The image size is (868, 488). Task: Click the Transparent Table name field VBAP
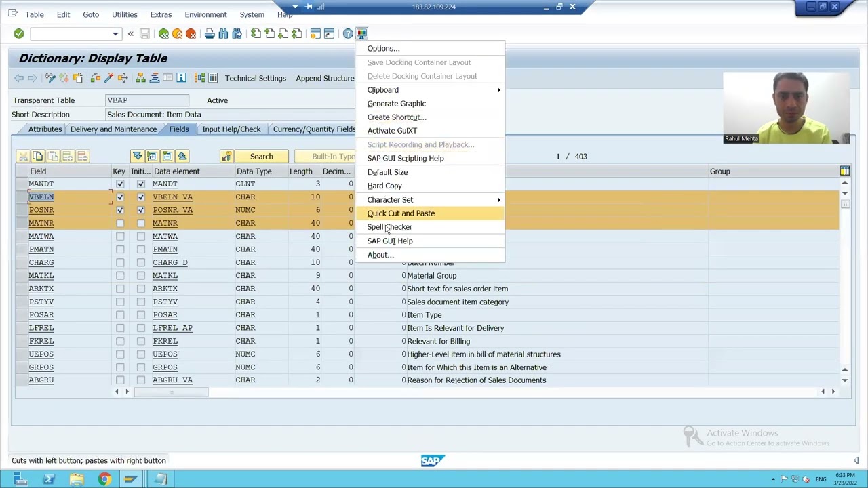[x=147, y=100]
